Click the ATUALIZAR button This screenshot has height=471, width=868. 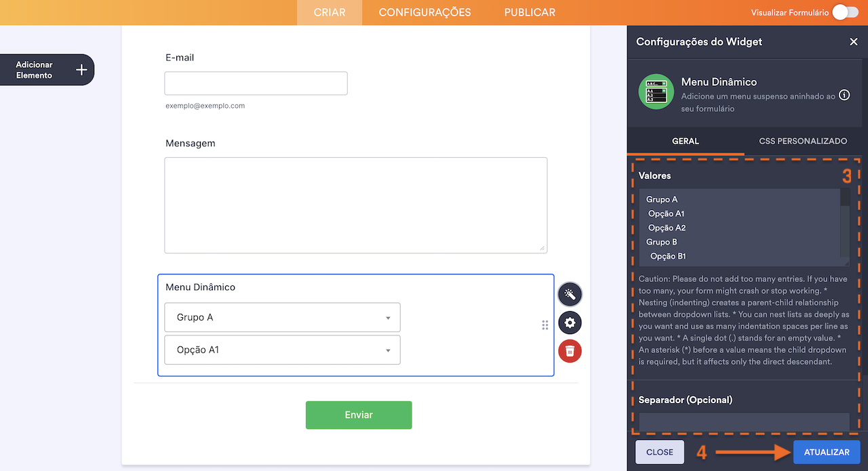[x=827, y=452]
